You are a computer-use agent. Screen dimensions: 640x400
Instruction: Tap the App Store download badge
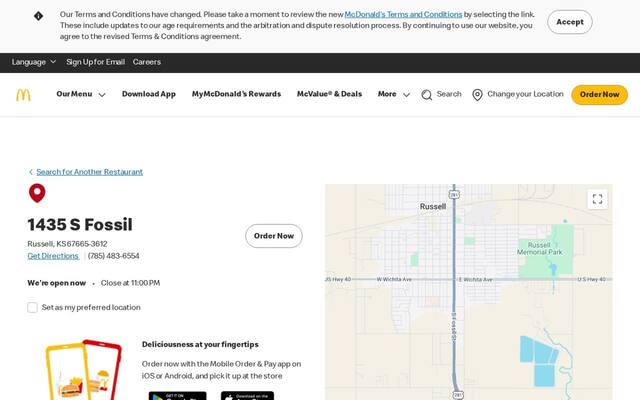[x=247, y=396]
